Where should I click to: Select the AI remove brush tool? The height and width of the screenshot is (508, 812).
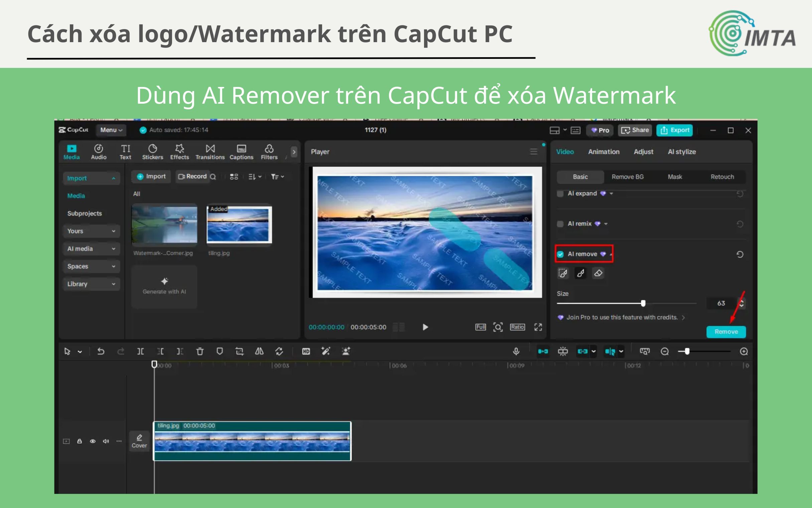tap(580, 273)
